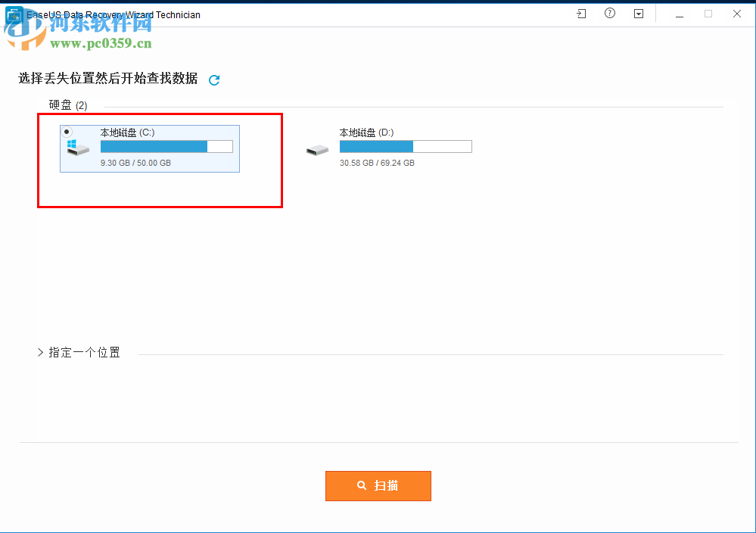Viewport: 756px width, 533px height.
Task: Click the magnifier icon inside the scan button
Action: [x=362, y=485]
